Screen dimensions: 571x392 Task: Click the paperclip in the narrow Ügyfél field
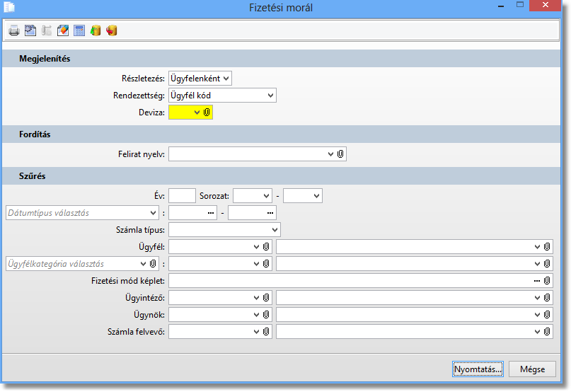pos(266,247)
